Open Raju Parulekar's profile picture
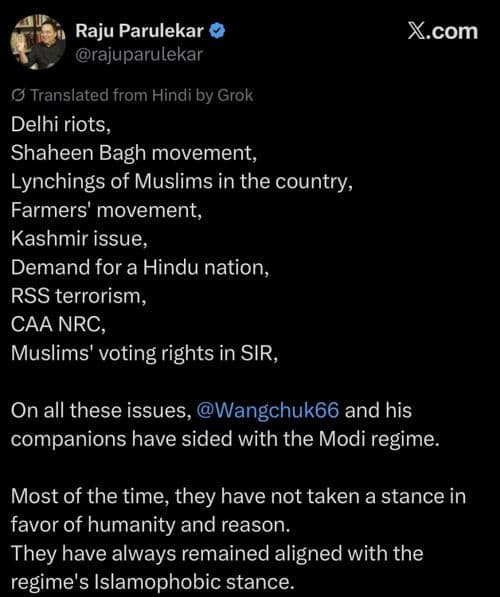Screen dimensions: 500x597 (x=38, y=42)
